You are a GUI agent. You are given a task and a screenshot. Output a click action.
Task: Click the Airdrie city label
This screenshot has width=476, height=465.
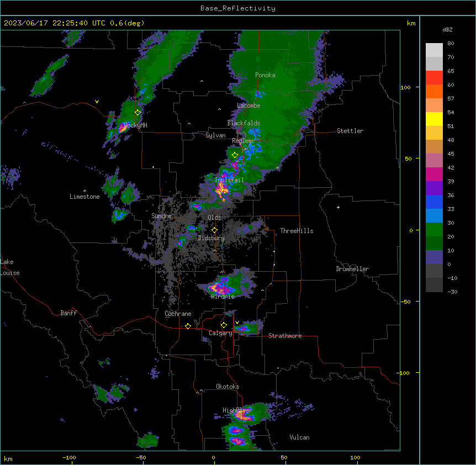pyautogui.click(x=223, y=297)
